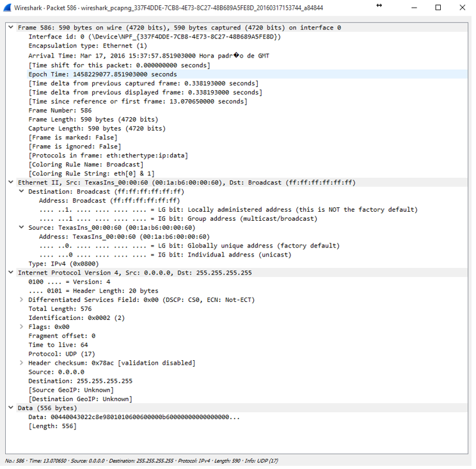Select the Data: 00440043022c8e98 hex row
This screenshot has width=476, height=469.
coord(134,417)
